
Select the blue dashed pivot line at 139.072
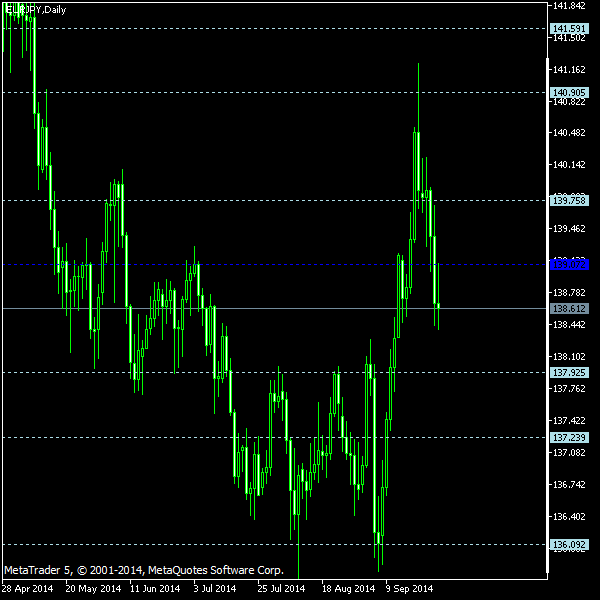[x=275, y=265]
